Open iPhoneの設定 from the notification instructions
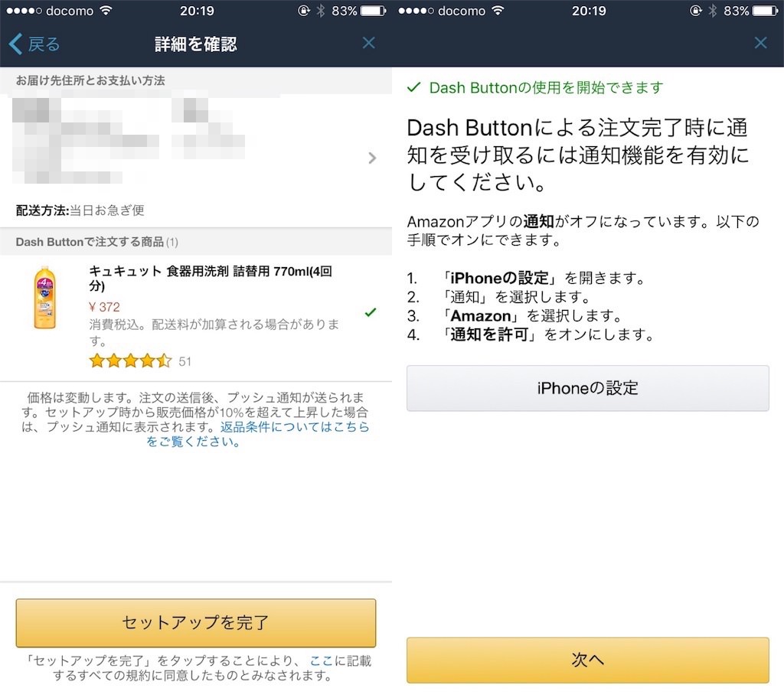The width and height of the screenshot is (784, 698). point(588,388)
